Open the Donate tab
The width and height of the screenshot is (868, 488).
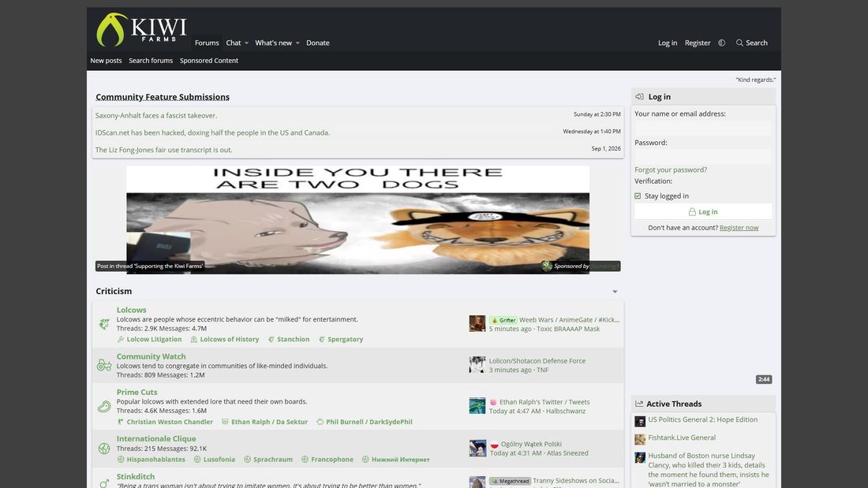(318, 43)
